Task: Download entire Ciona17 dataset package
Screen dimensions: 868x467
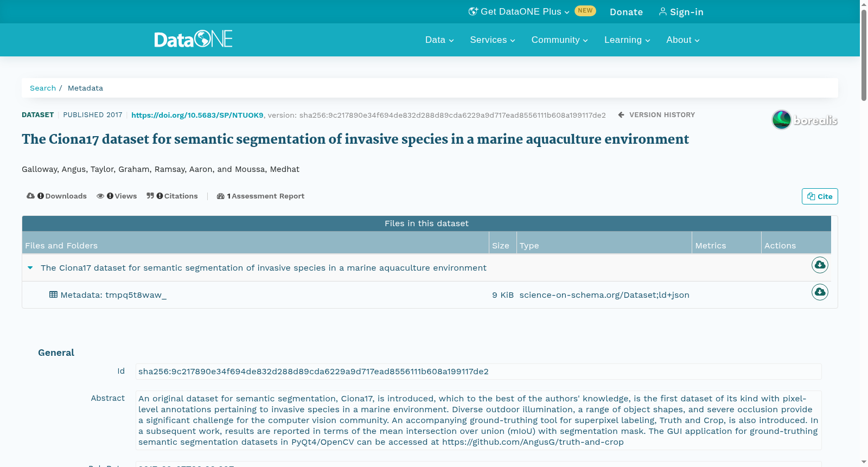Action: (820, 265)
